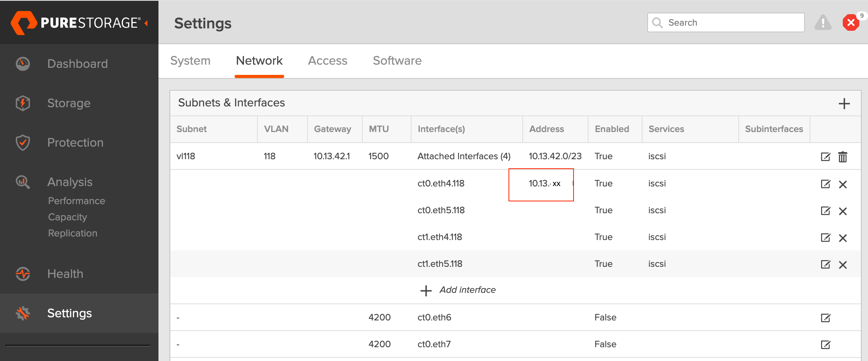868x361 pixels.
Task: Select the Storage icon in the sidebar
Action: [x=22, y=103]
